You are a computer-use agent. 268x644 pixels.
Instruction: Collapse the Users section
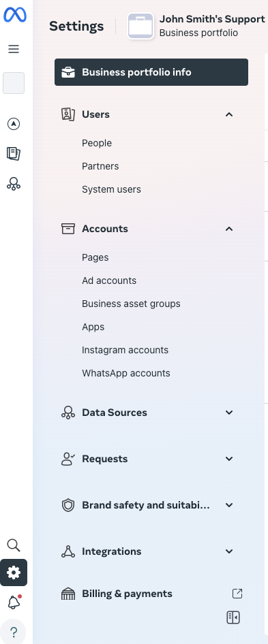tap(229, 114)
